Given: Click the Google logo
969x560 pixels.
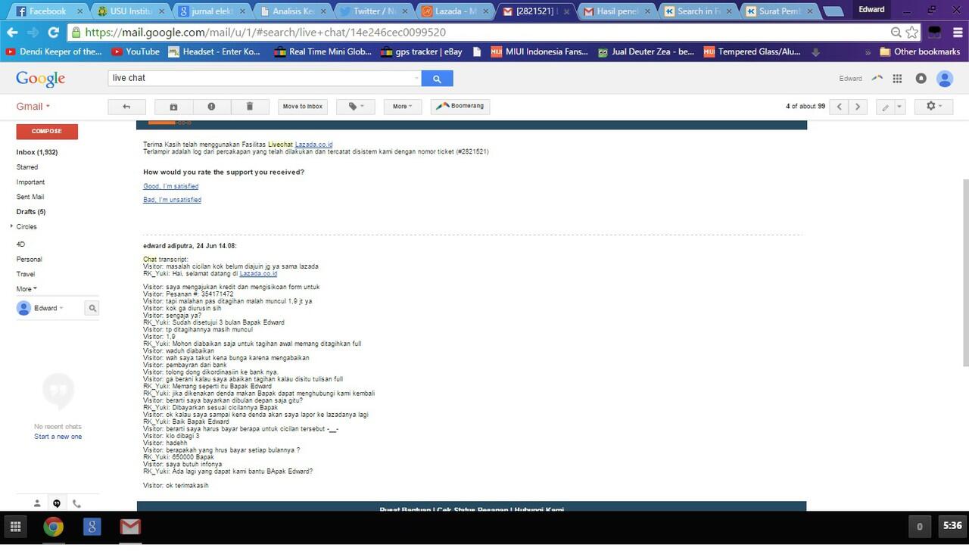Looking at the screenshot, I should click(41, 79).
